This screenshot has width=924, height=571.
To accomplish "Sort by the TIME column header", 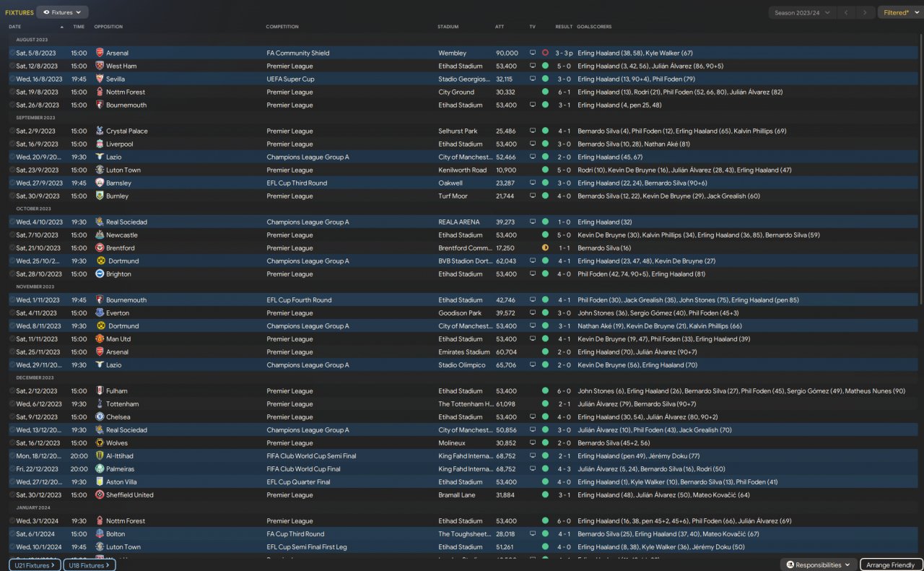I will 79,27.
